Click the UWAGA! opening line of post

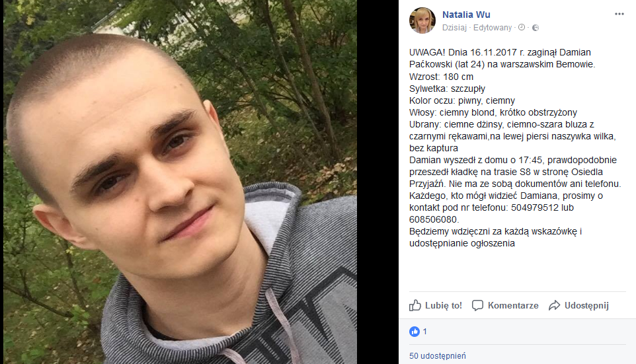500,53
